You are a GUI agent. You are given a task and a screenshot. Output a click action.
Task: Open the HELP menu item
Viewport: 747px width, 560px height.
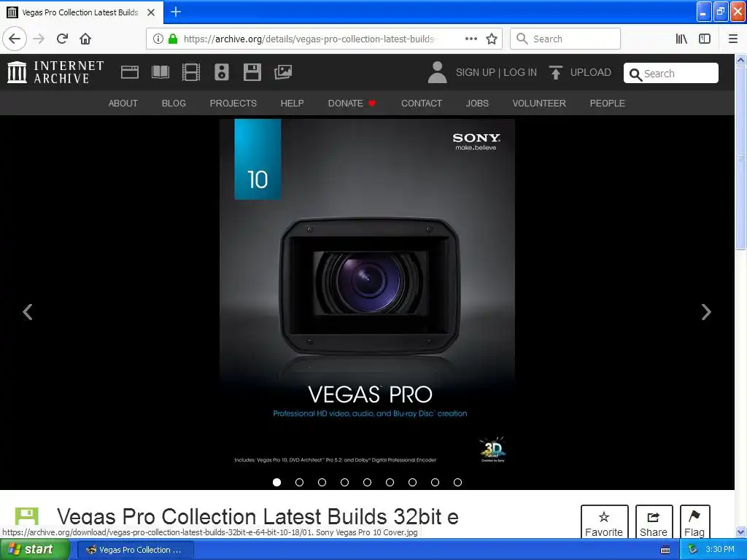[292, 104]
